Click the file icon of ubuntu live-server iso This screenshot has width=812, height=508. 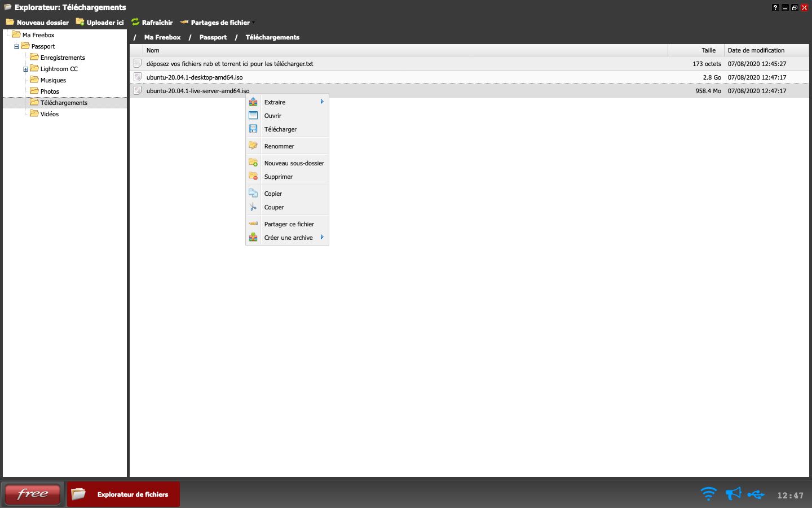coord(137,90)
